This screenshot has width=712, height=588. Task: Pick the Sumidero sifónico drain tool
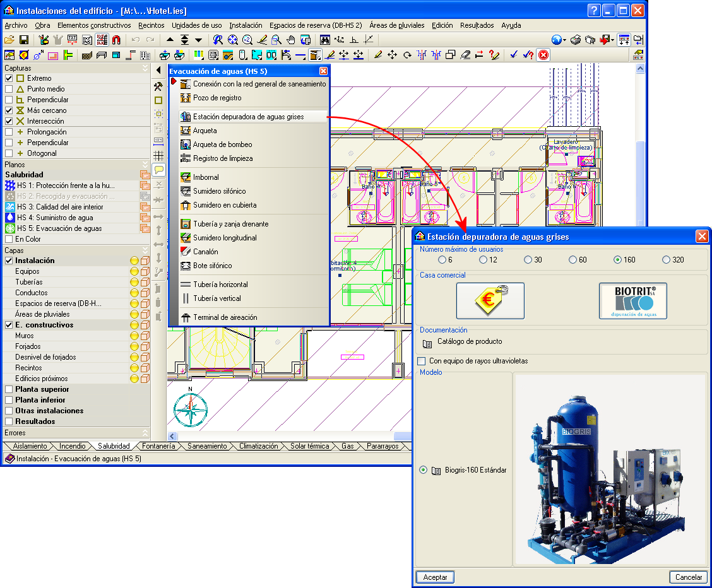click(186, 191)
